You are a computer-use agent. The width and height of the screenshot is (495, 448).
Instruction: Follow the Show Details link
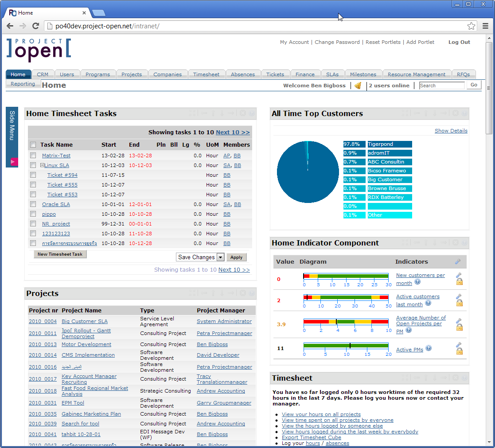tap(451, 131)
